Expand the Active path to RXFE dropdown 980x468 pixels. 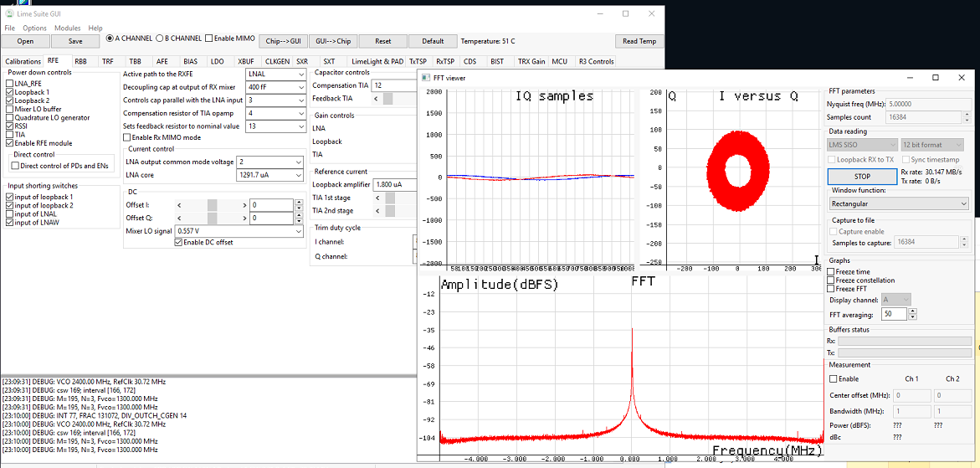(x=275, y=74)
